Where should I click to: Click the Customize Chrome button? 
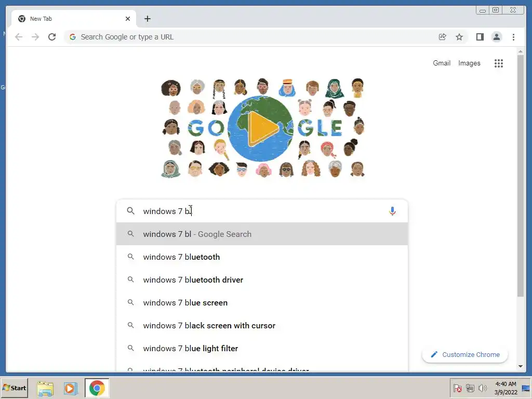coord(465,354)
